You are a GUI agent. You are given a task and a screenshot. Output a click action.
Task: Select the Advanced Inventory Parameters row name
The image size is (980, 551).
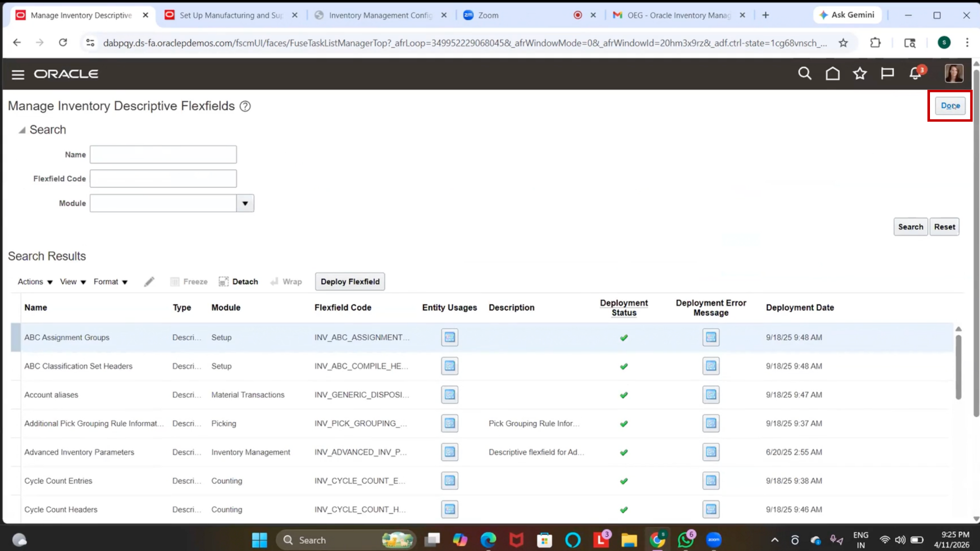click(x=79, y=452)
